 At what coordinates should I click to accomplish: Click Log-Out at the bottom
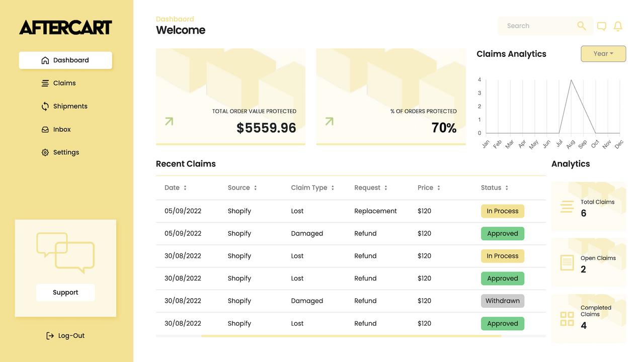tap(65, 335)
